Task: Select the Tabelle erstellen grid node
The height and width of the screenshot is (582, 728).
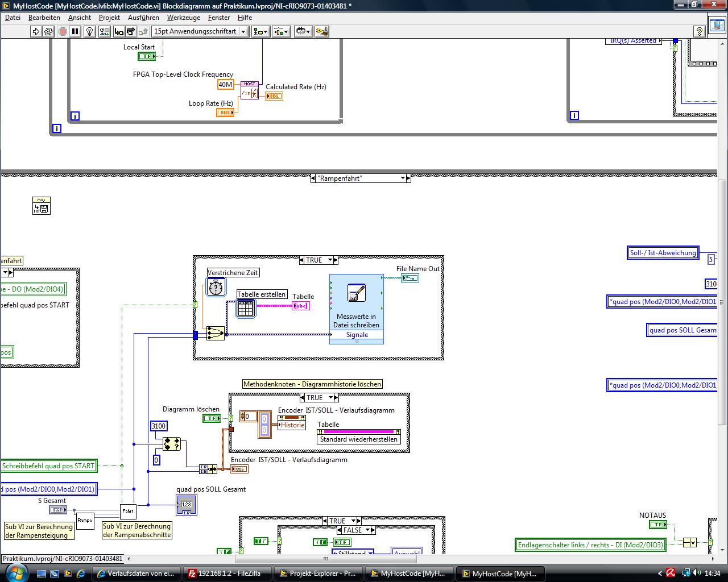Action: (245, 308)
